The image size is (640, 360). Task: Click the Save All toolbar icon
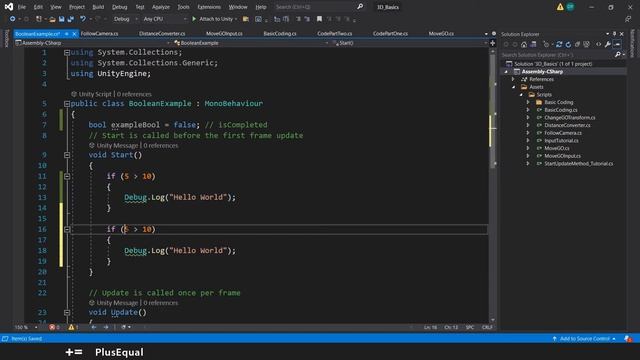click(x=71, y=19)
